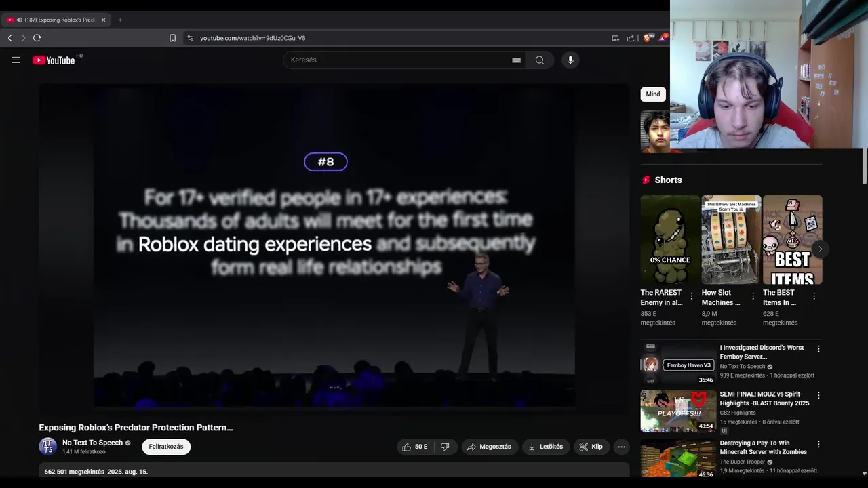Open the No Text To Speech channel avatar
The width and height of the screenshot is (868, 488).
[x=47, y=446]
